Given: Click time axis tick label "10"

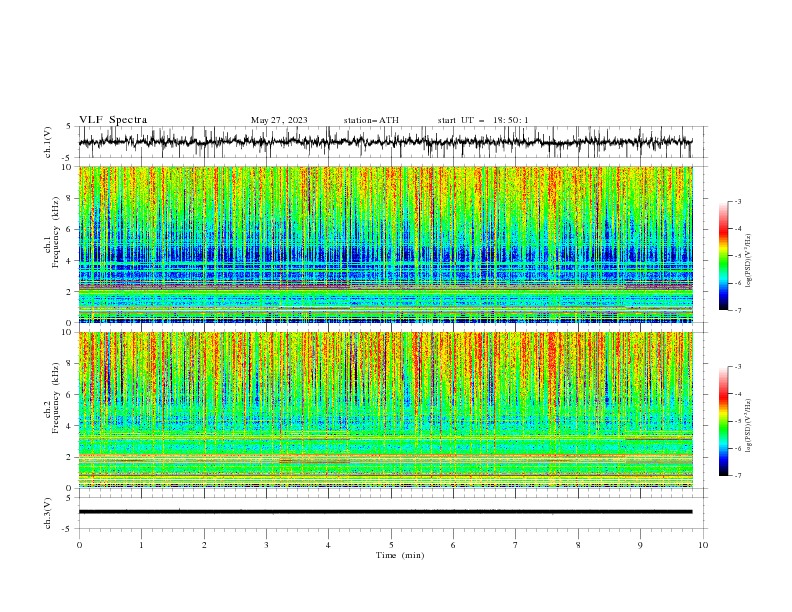Looking at the screenshot, I should (703, 545).
